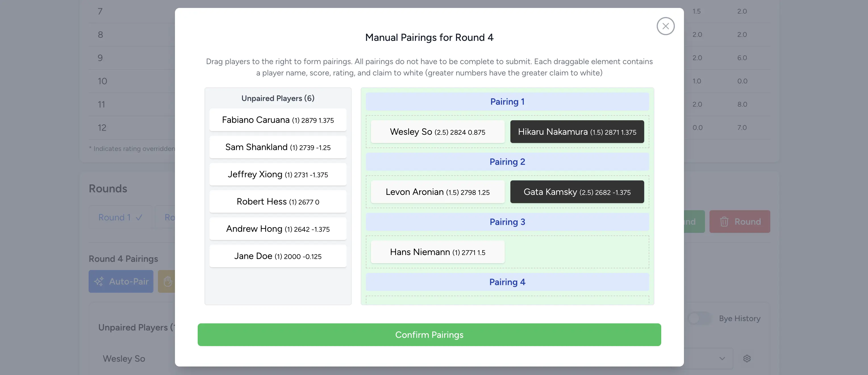Click the Confirm Pairings button
The height and width of the screenshot is (375, 868).
click(429, 335)
